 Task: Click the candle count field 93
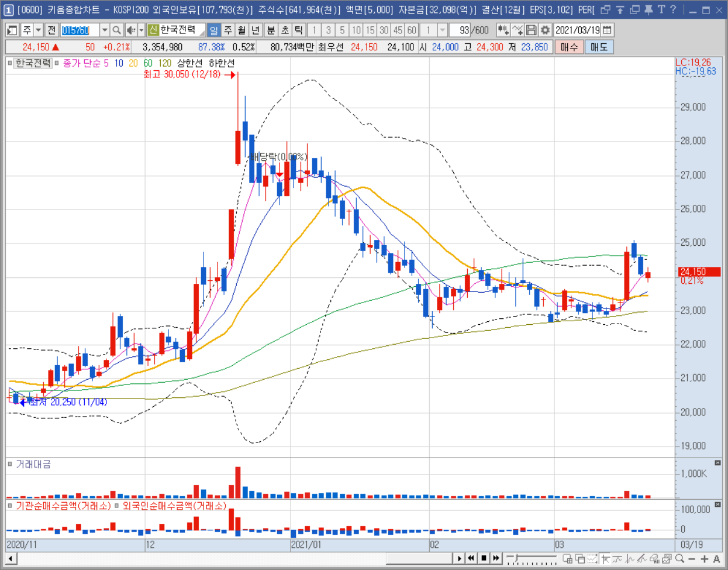pos(460,30)
